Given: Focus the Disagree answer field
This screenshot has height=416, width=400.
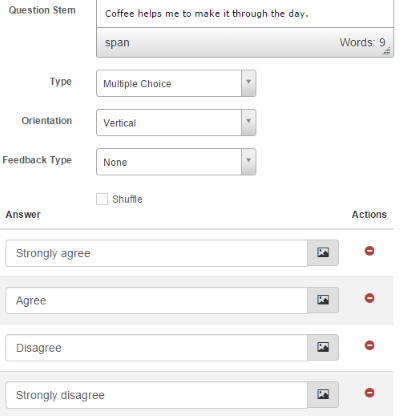Looking at the screenshot, I should click(x=156, y=348).
